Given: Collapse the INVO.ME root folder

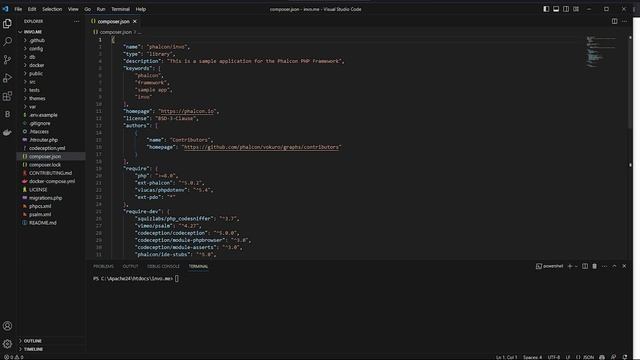Looking at the screenshot, I should (33, 32).
